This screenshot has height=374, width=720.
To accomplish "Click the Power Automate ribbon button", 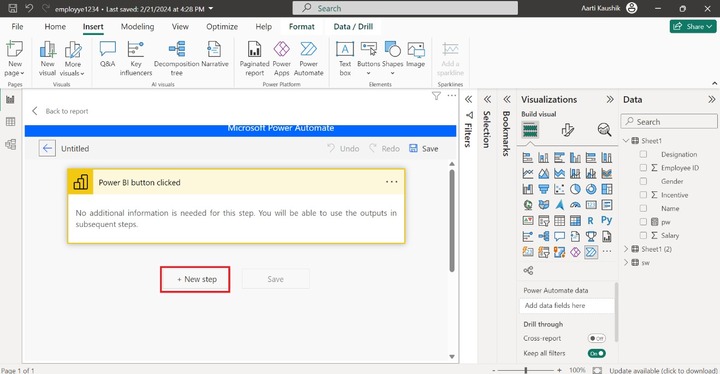I will 309,59.
